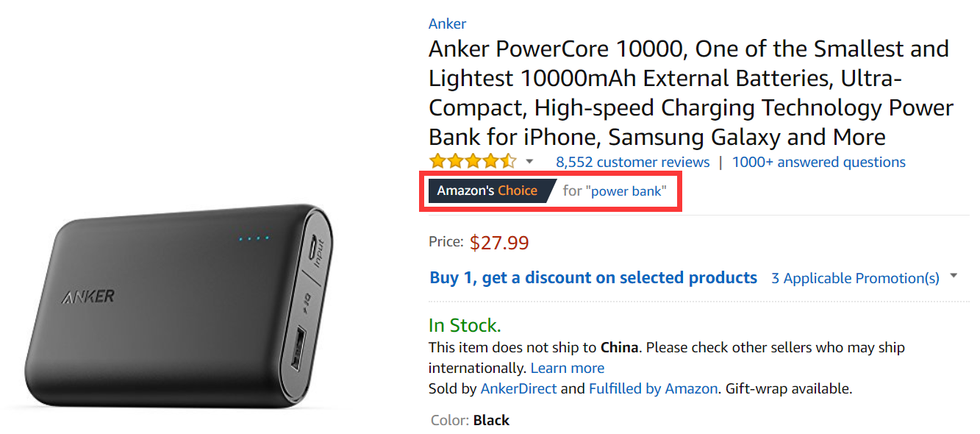Visit the AnkerDirect seller page

click(518, 388)
